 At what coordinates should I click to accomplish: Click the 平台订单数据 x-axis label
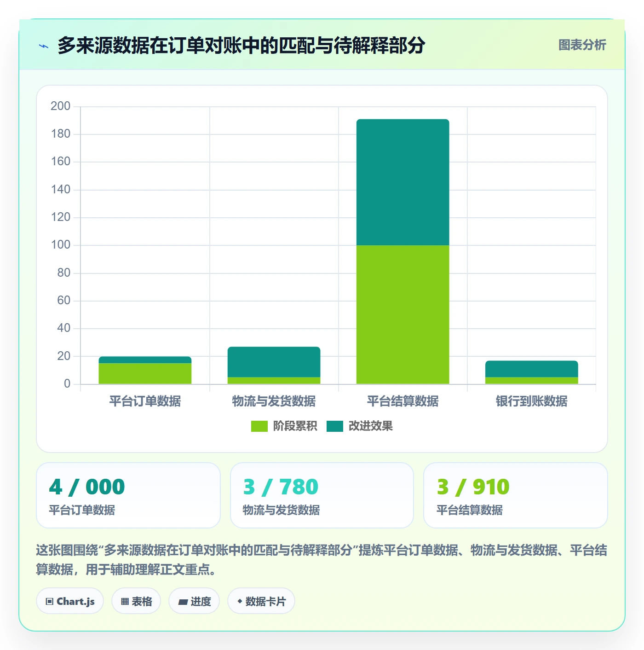145,401
